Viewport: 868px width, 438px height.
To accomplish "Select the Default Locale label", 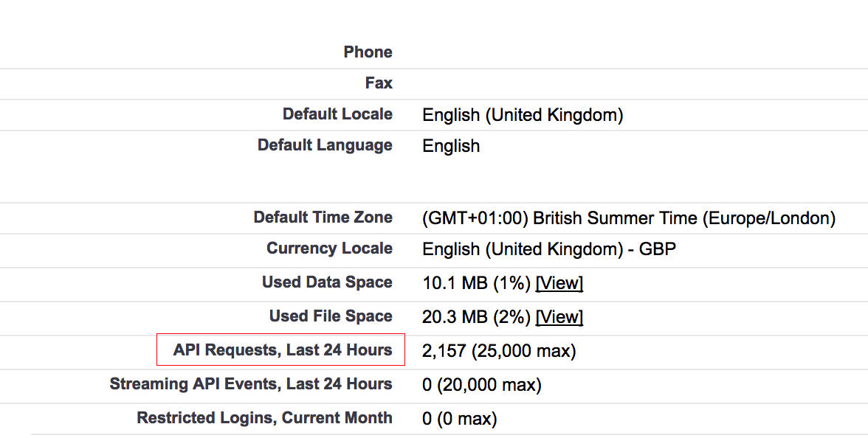I will (x=337, y=114).
